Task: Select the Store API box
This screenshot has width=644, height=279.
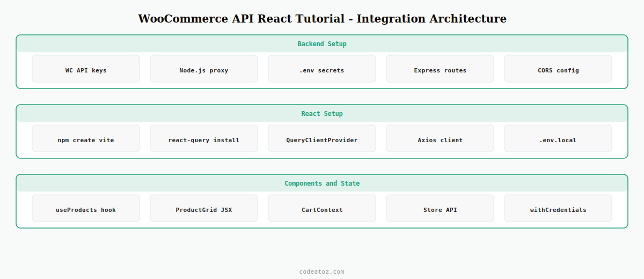Action: coord(440,208)
